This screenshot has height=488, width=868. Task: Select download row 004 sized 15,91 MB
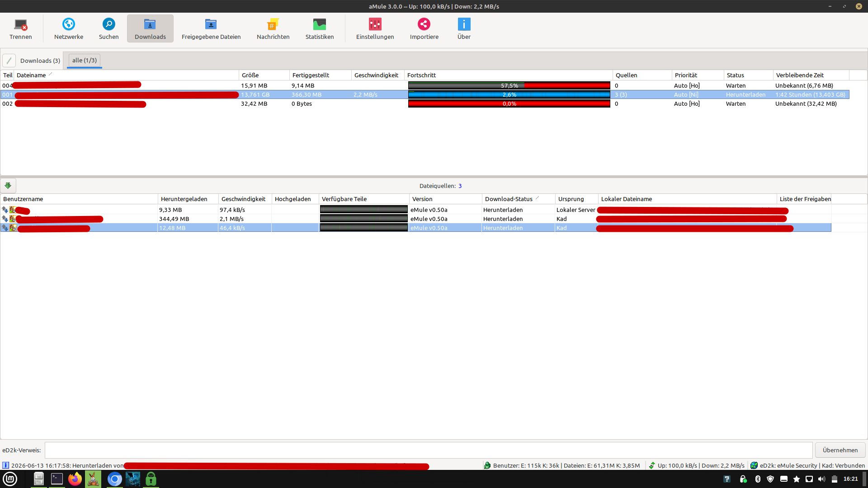(425, 85)
